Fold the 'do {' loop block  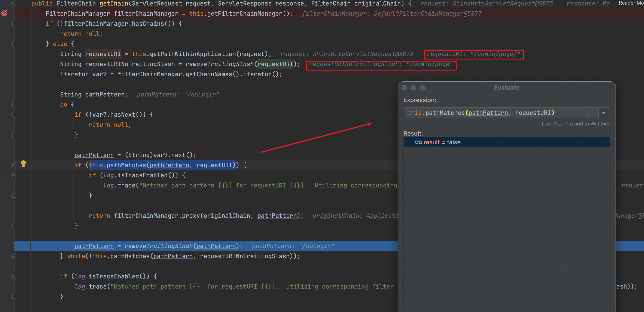[x=14, y=105]
